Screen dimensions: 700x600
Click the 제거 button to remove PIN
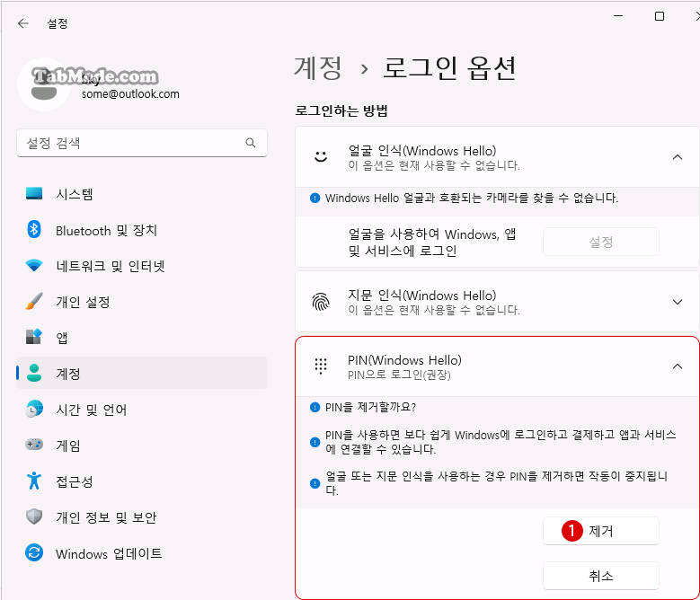pos(601,531)
